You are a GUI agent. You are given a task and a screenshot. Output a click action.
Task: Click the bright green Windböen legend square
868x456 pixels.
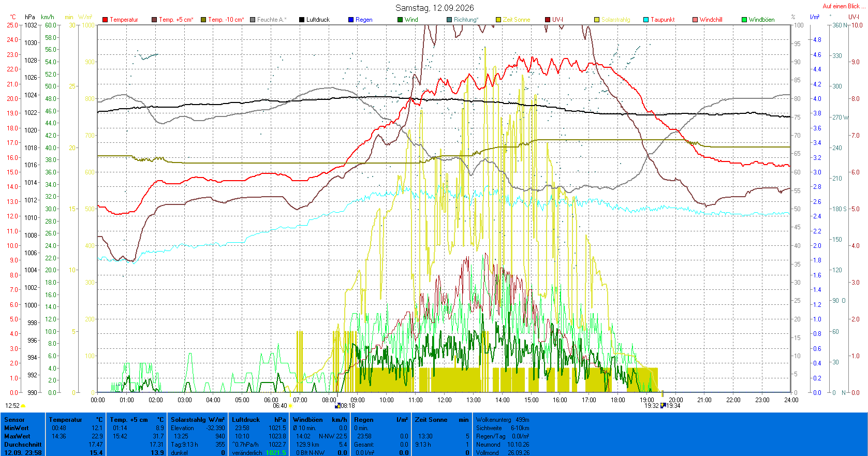pos(744,20)
